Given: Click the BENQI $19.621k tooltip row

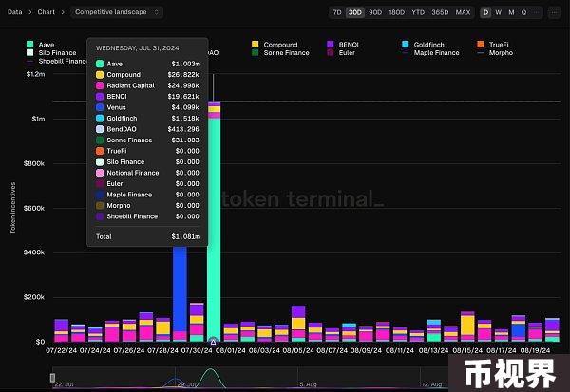Looking at the screenshot, I should pyautogui.click(x=147, y=96).
